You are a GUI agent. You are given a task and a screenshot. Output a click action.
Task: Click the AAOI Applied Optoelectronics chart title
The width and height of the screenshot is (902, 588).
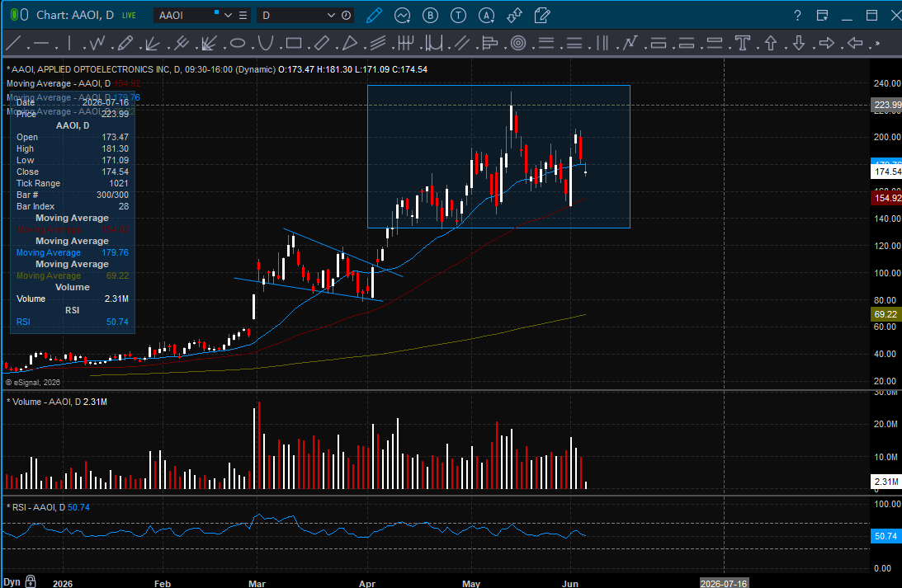click(x=217, y=69)
